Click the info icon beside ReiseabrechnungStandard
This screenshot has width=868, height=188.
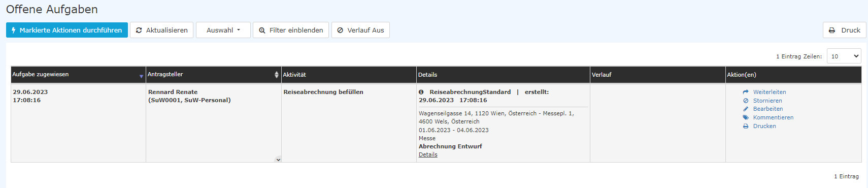421,92
